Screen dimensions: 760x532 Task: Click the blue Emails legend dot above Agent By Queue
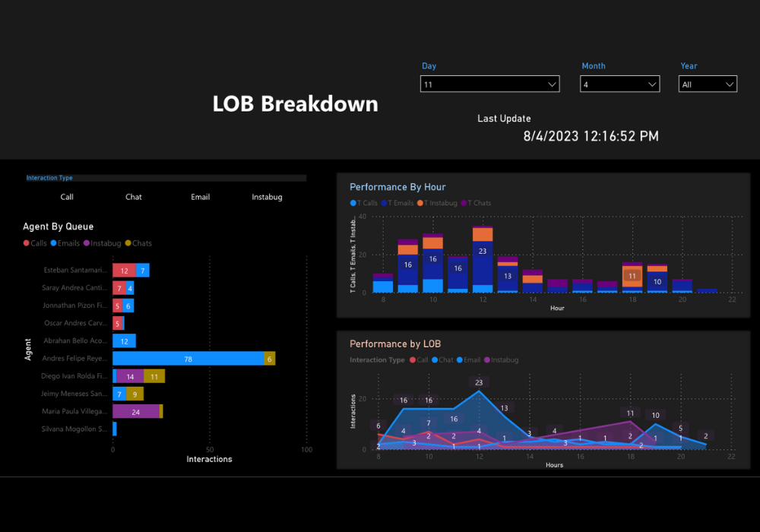[x=53, y=243]
